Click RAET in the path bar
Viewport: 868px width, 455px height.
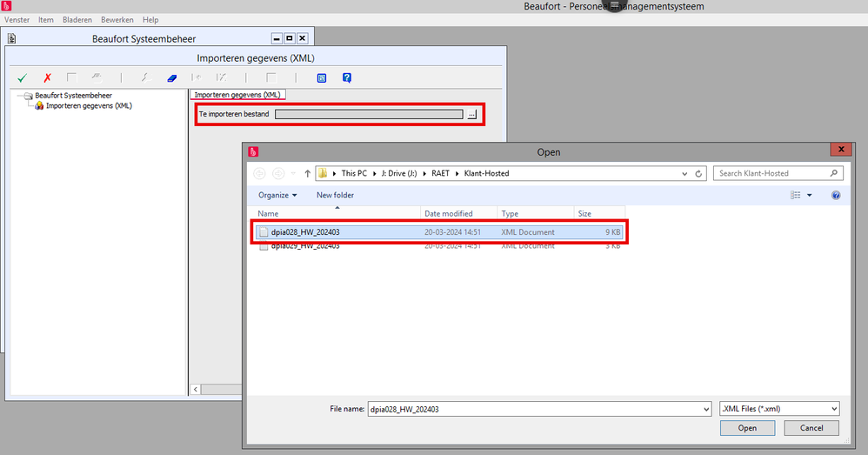pos(441,173)
